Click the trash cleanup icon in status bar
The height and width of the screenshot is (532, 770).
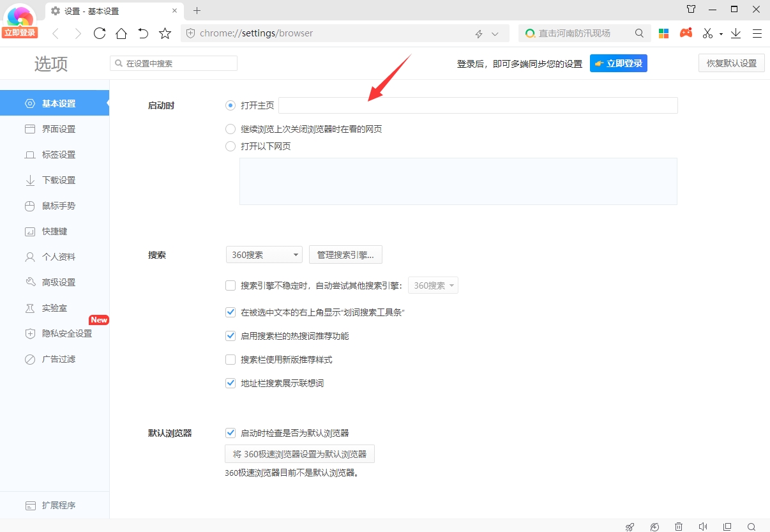pyautogui.click(x=679, y=526)
